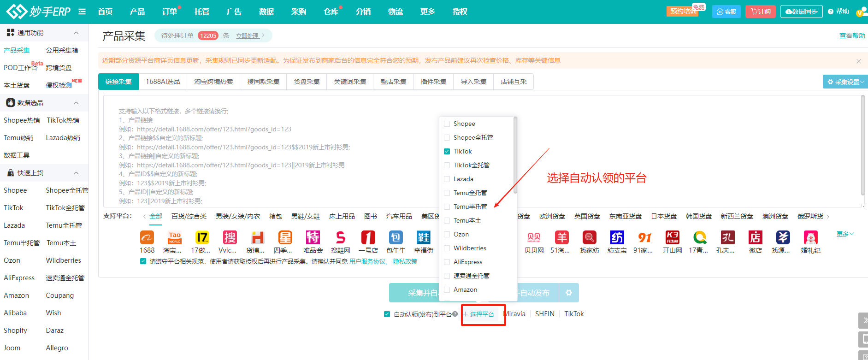Expand 更多 to show more platforms
868x360 pixels.
coord(845,234)
